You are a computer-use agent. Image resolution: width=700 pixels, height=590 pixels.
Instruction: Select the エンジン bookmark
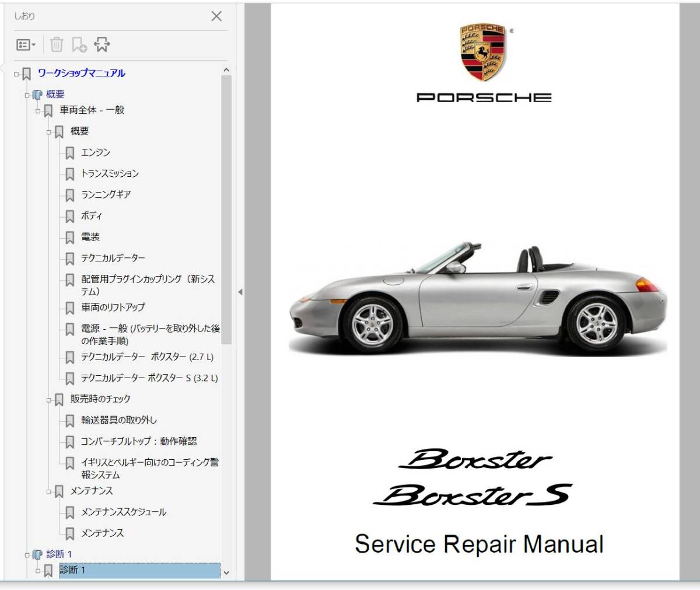click(x=96, y=153)
